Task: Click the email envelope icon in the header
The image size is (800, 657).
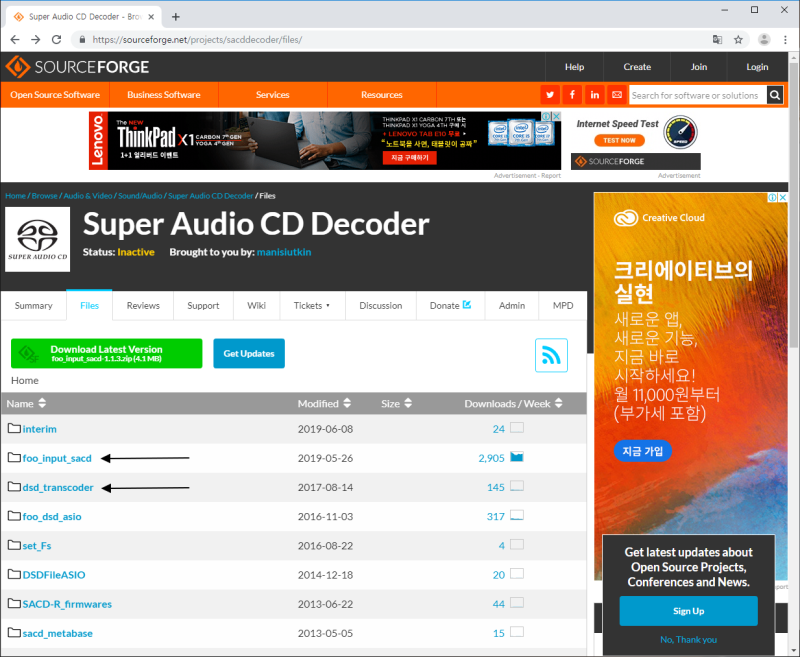Action: point(616,94)
